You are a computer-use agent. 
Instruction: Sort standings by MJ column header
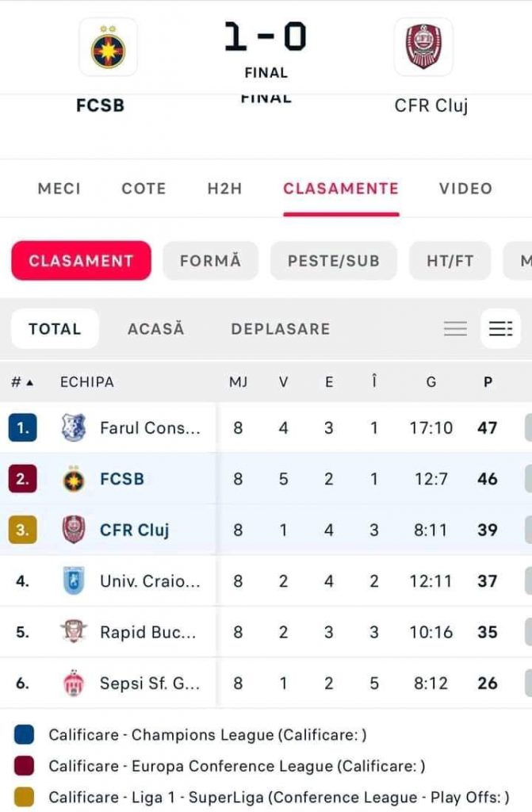(x=238, y=382)
